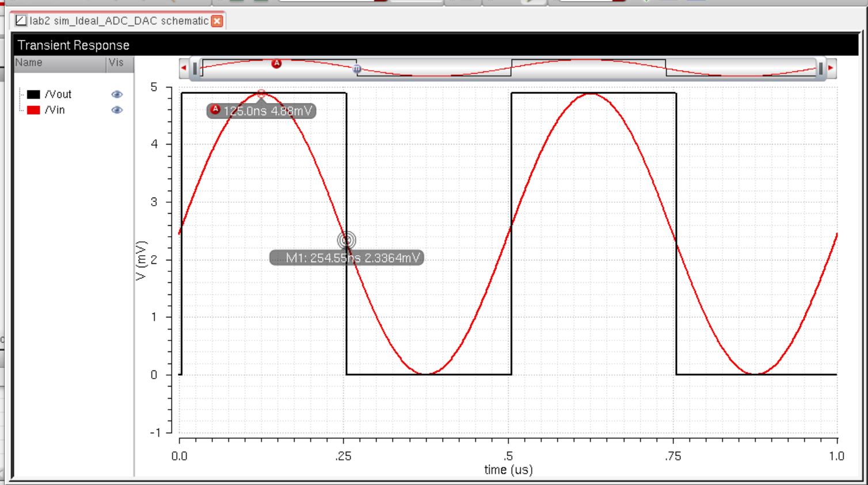Screen dimensions: 868x485
Task: Click the red /Vin color swatch
Action: coord(34,110)
